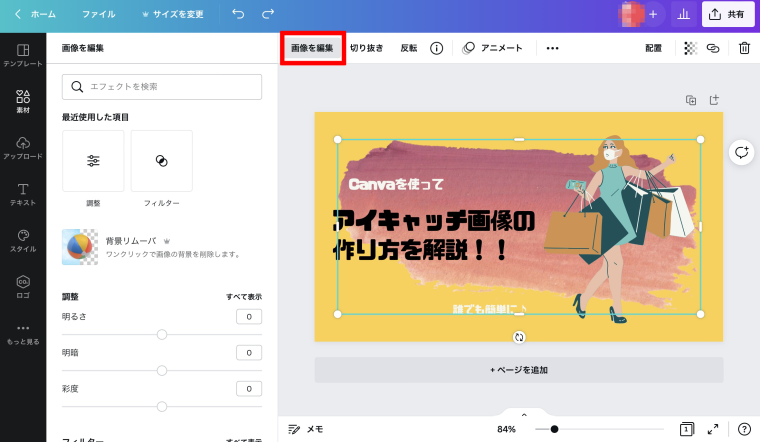
Task: Click the アニメート animate button
Action: tap(492, 48)
